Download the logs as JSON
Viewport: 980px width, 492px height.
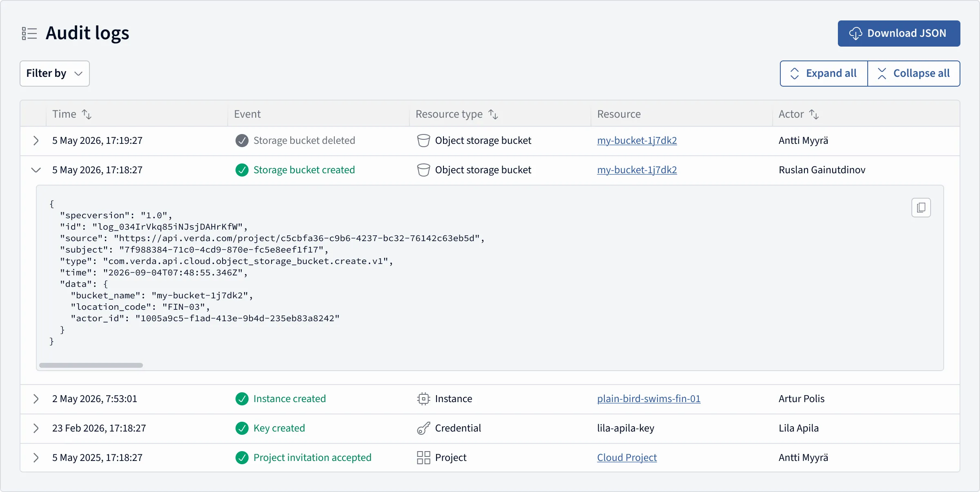coord(899,34)
